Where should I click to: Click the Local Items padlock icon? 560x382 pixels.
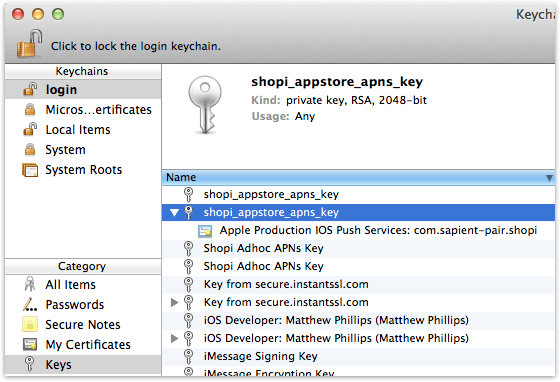click(30, 129)
